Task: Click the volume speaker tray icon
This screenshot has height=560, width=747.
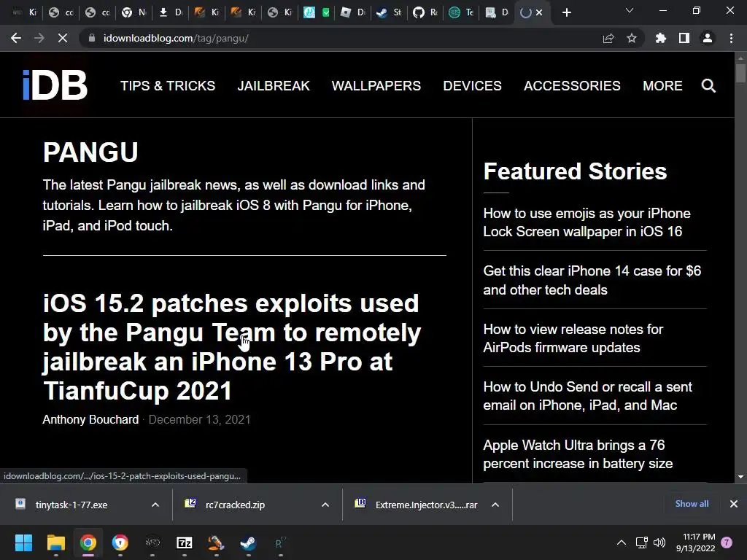Action: 659,542
